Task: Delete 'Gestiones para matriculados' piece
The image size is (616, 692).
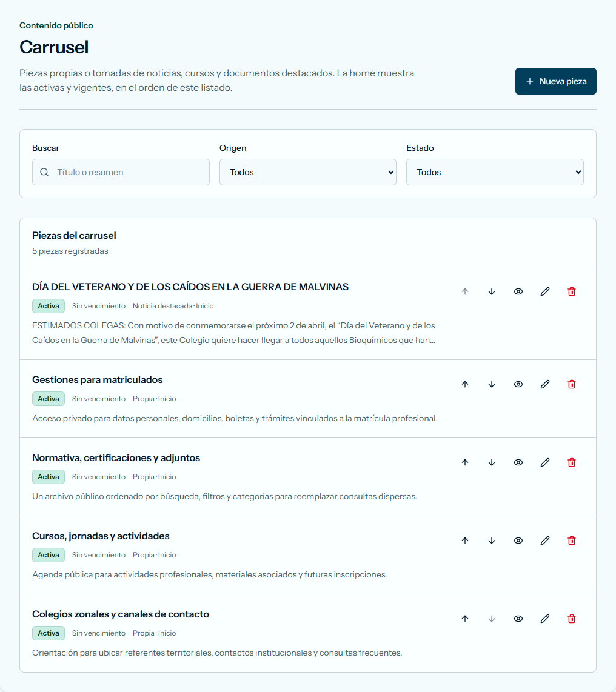Action: click(571, 384)
